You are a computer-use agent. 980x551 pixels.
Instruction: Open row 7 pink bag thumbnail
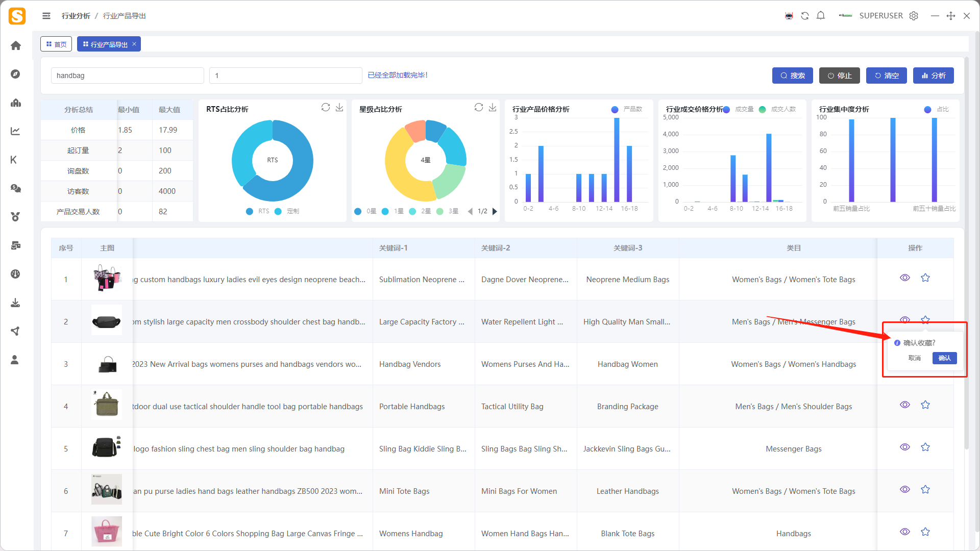point(107,532)
